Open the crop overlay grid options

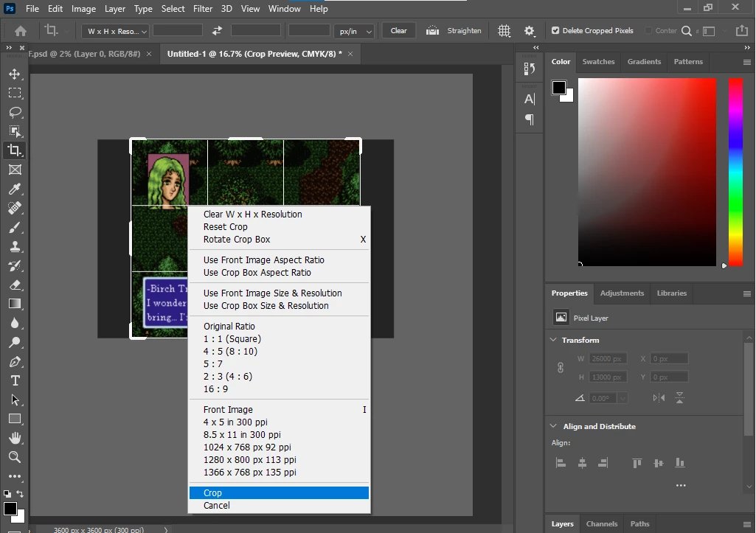click(504, 31)
